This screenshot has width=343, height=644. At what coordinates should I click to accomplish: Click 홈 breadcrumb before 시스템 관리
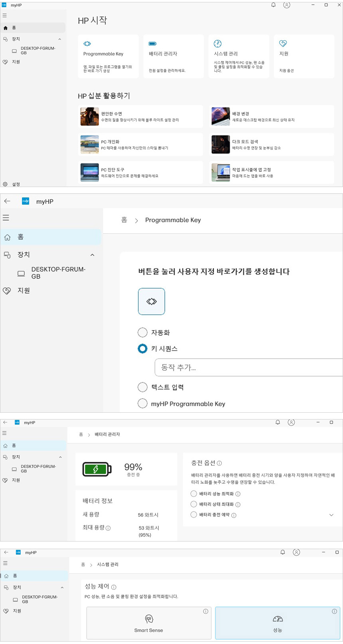[83, 565]
